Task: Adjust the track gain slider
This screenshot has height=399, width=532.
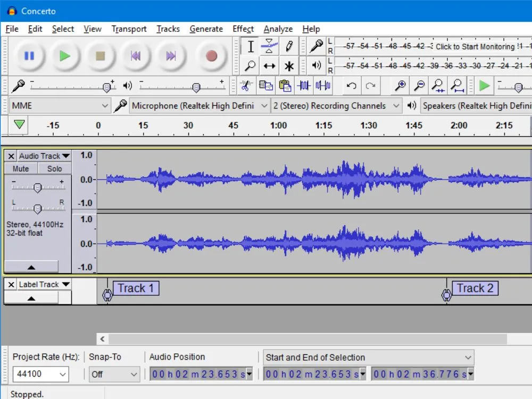Action: click(x=37, y=187)
